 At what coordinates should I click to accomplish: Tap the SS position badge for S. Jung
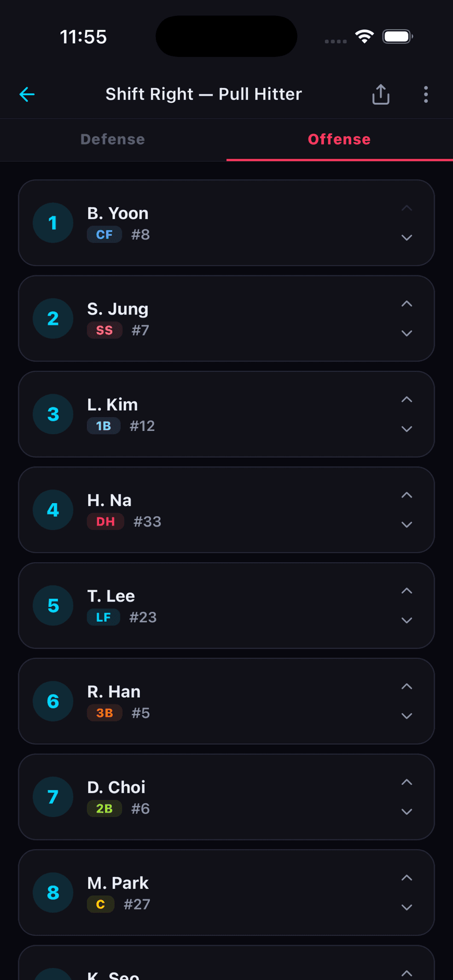pyautogui.click(x=104, y=330)
